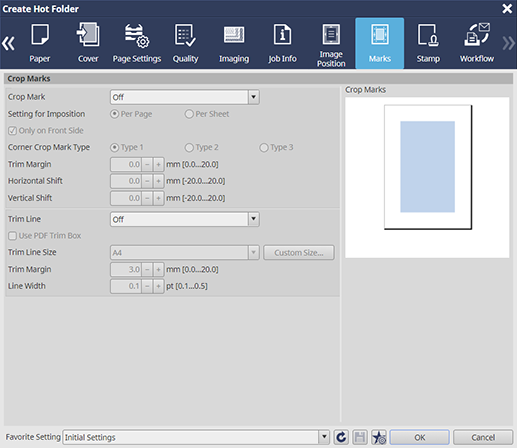Expand the Crop Mark dropdown

point(185,97)
